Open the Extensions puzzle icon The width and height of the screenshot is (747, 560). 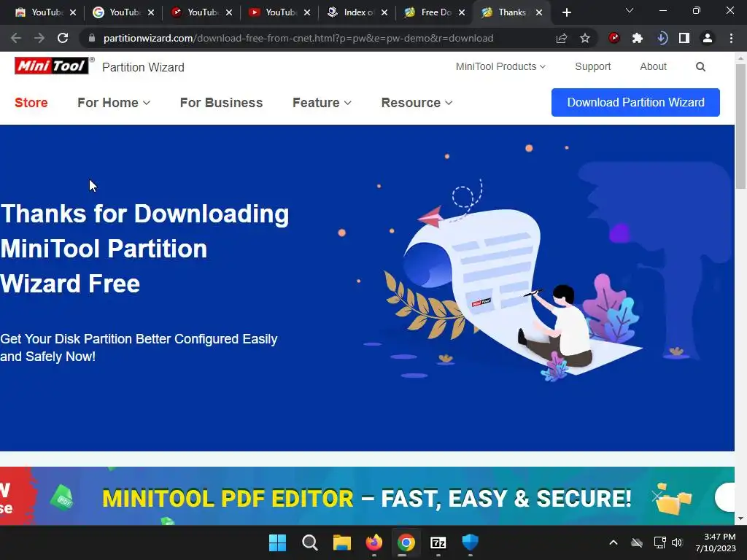click(x=638, y=38)
